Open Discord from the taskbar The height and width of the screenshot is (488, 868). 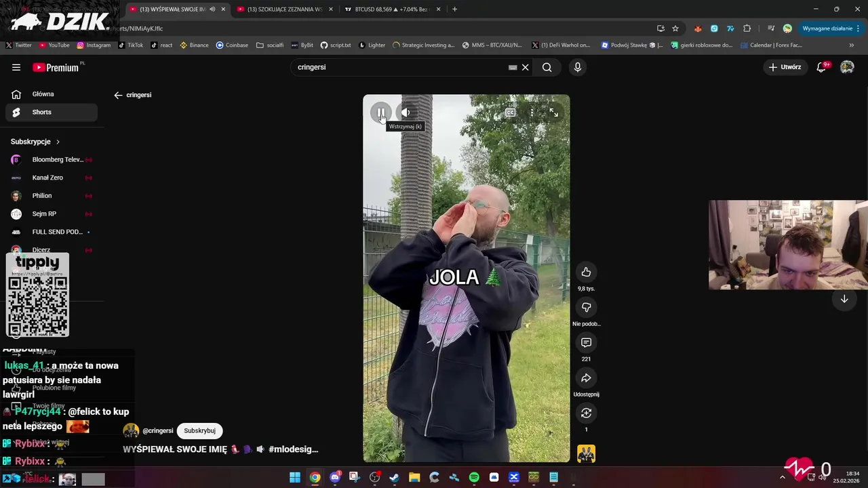335,477
